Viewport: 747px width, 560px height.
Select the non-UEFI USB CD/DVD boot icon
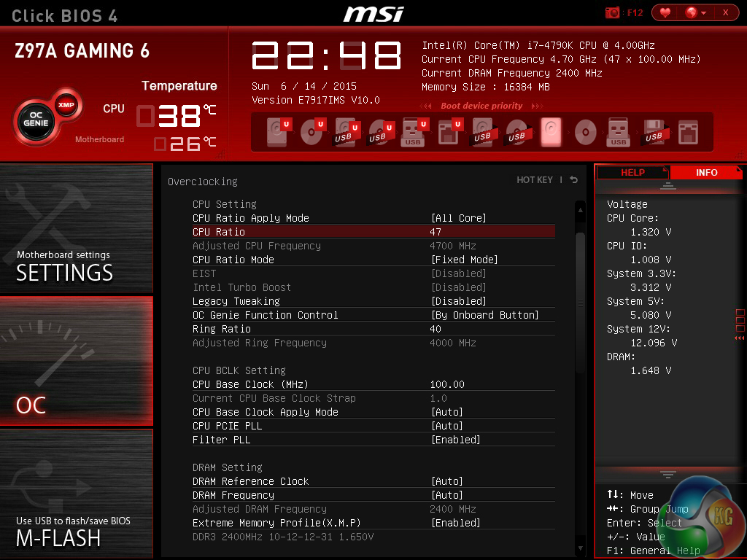coord(519,132)
